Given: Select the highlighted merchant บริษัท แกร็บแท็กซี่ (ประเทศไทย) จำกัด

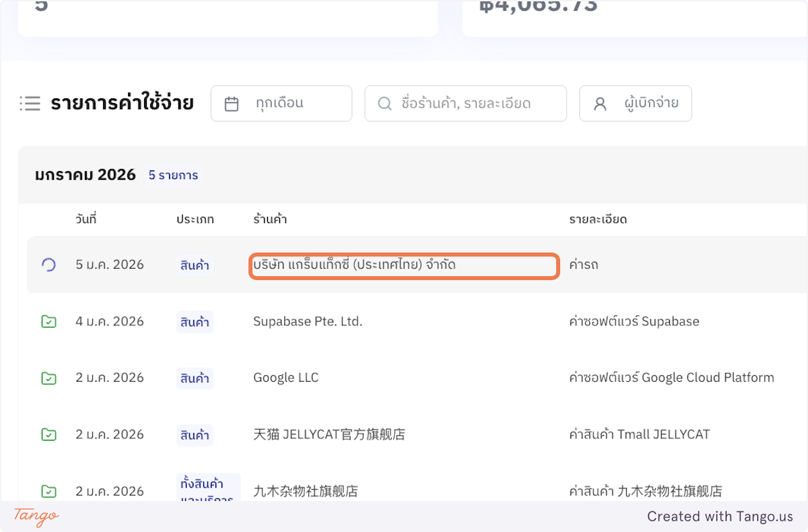Looking at the screenshot, I should pyautogui.click(x=403, y=265).
